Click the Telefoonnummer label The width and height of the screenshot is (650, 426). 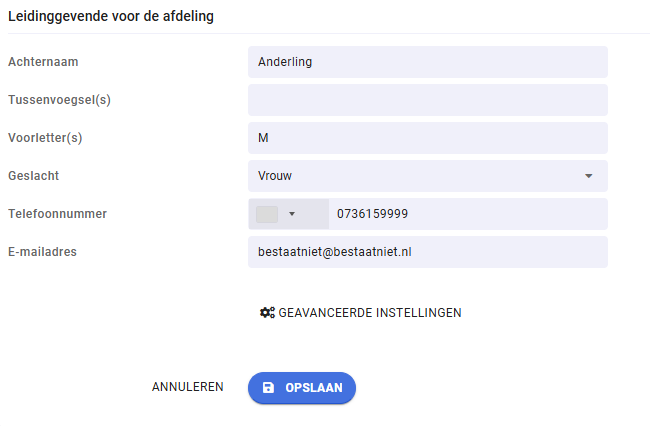tap(58, 214)
